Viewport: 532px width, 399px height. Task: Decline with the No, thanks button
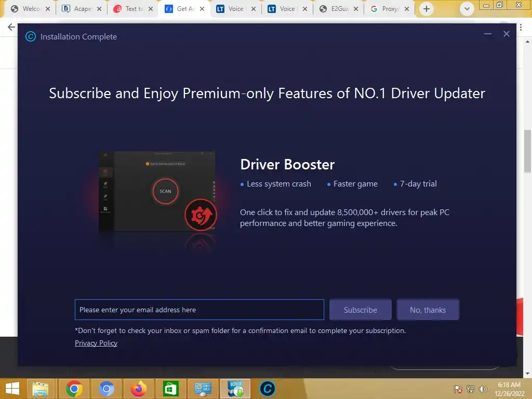(428, 310)
